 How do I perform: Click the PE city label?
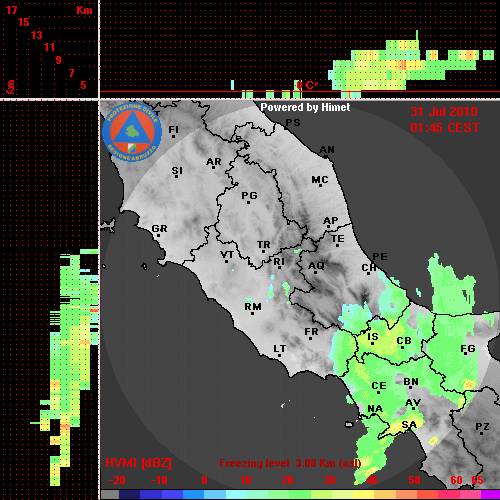coord(380,257)
